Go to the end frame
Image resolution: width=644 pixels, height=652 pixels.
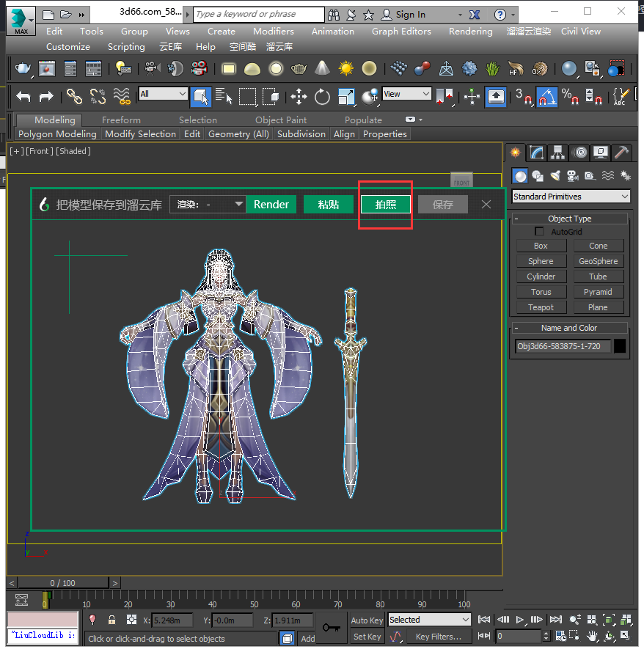click(x=556, y=620)
